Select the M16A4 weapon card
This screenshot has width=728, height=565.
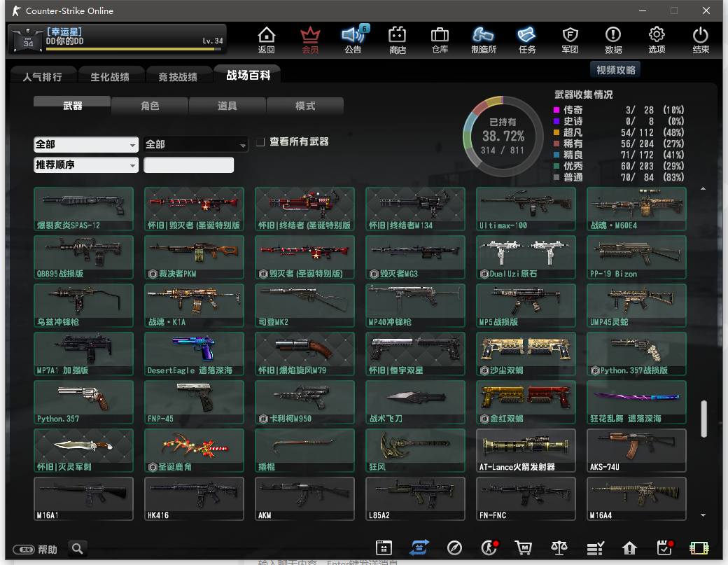pos(636,498)
